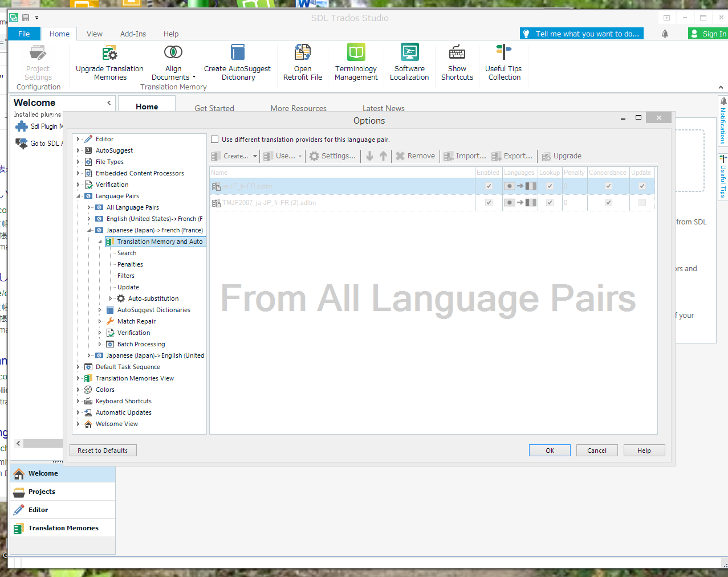Click the left arrow of the Welcome panel scrollbar
The height and width of the screenshot is (577, 728).
point(18,443)
